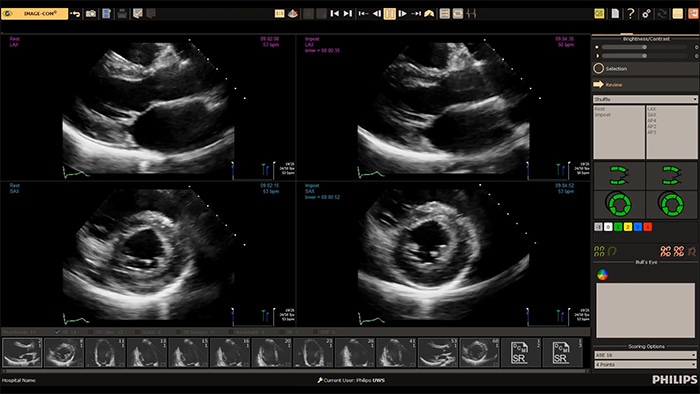Image resolution: width=700 pixels, height=394 pixels.
Task: Select LAX view in list
Action: 652,109
